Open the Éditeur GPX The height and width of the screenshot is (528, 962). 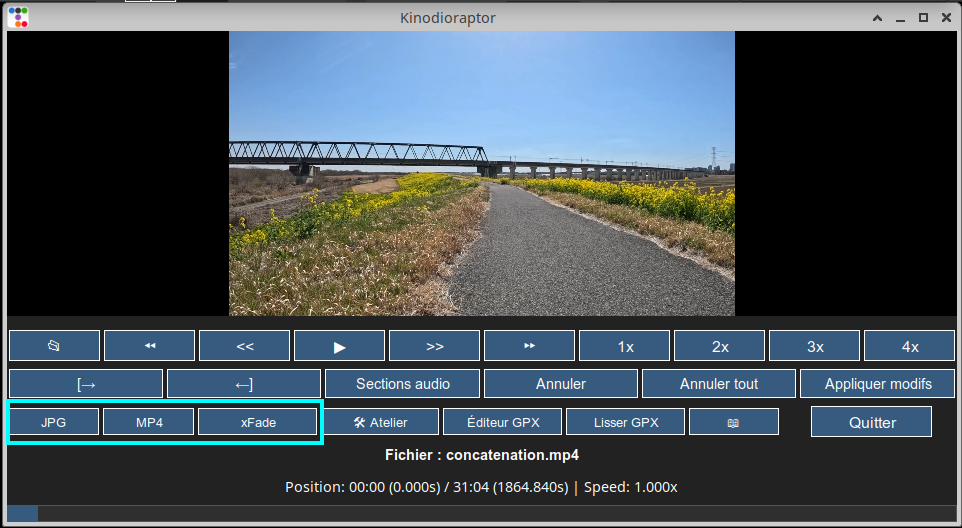point(503,422)
